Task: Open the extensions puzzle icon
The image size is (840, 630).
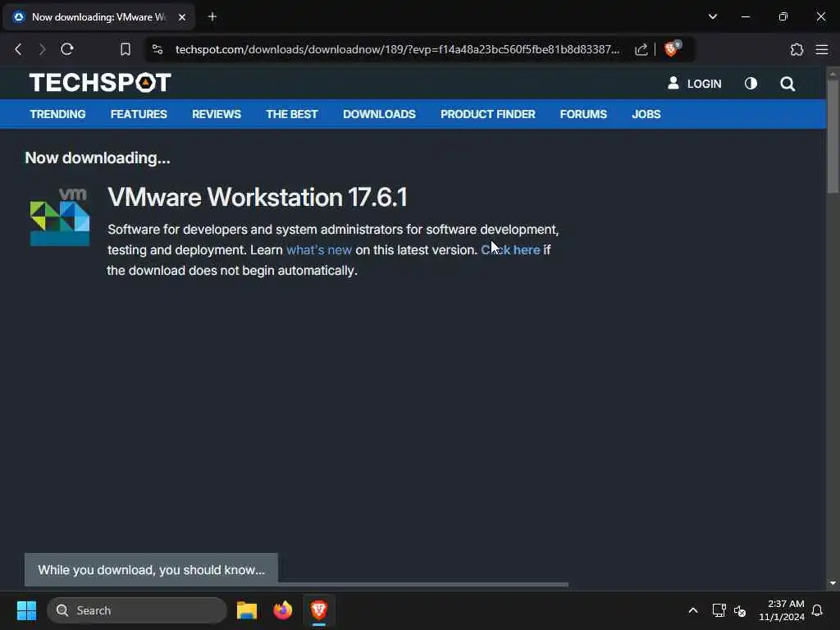Action: 797,49
